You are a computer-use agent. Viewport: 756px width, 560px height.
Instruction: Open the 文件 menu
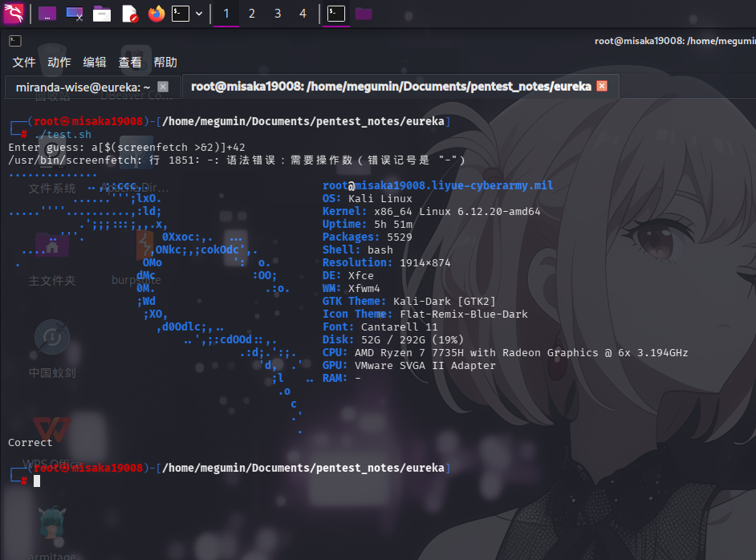(x=23, y=62)
